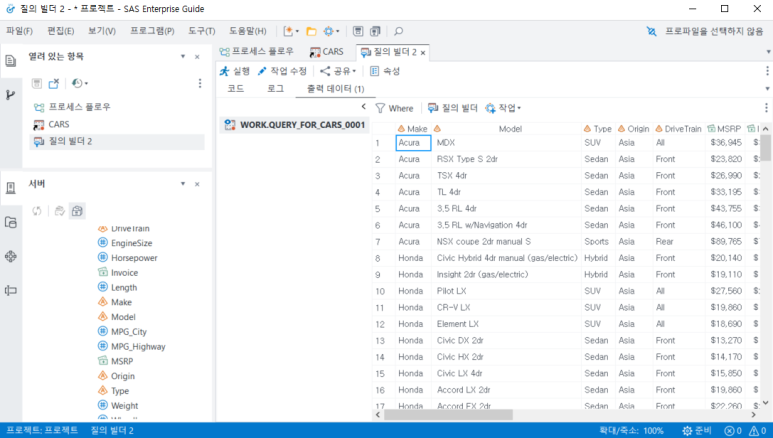Open the open items panel more-options dots
Image resolution: width=773 pixels, height=438 pixels.
pyautogui.click(x=200, y=83)
